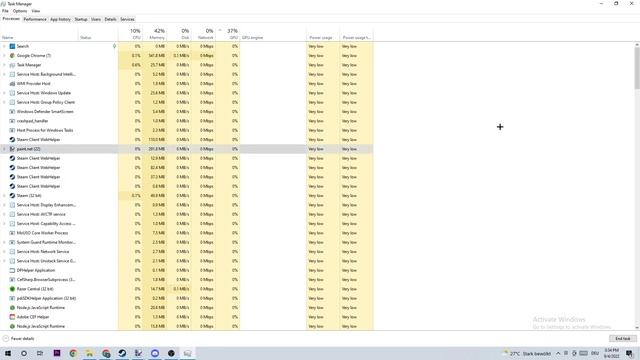Screen dimensions: 640x360
Task: Expand the Google Chrome process group
Action: (4, 56)
